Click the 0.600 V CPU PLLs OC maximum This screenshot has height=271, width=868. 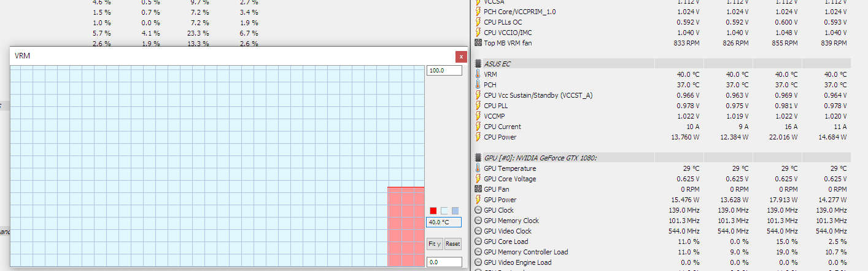point(786,22)
